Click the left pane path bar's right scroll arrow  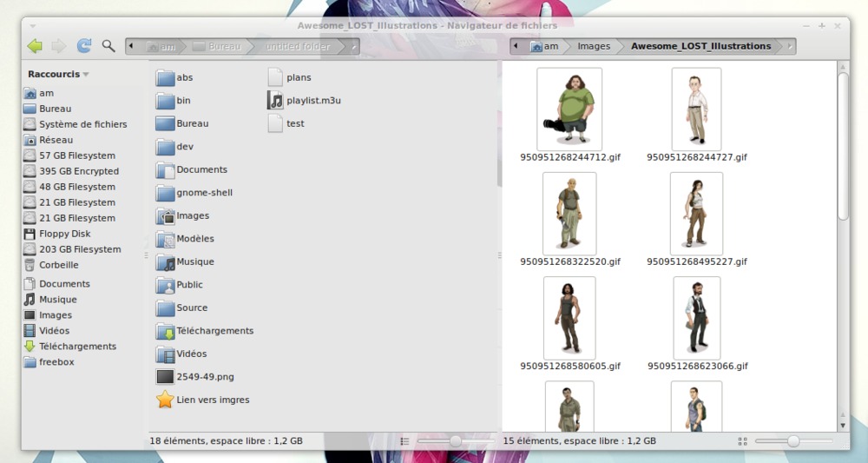[354, 46]
